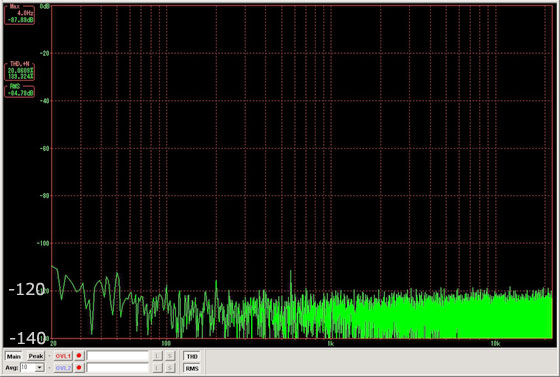Click the THD+N readout box
560x377 pixels.
tap(20, 71)
